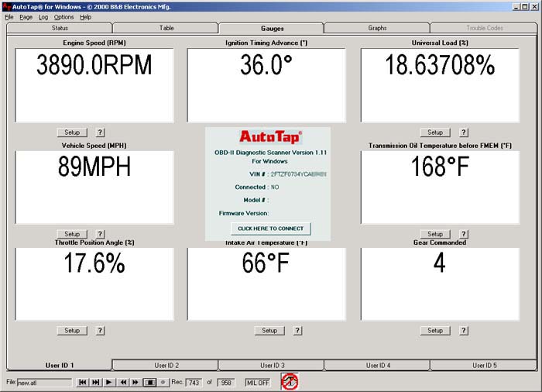Screen dimensions: 542x392
Task: Open the Log menu
Action: point(43,16)
